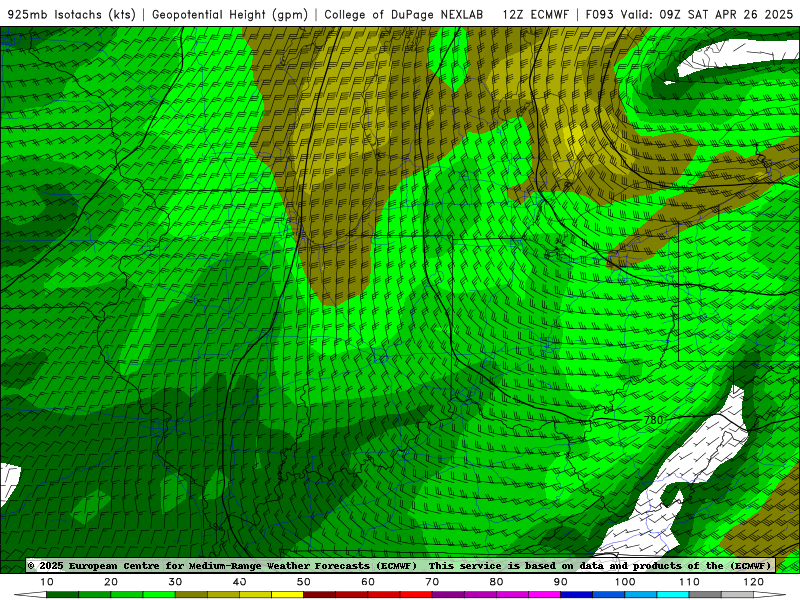Click the left white arrow of the color bar
800x600 pixels.
pyautogui.click(x=30, y=595)
